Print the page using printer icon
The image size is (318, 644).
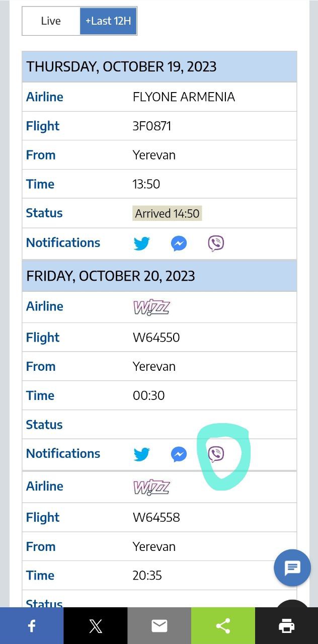click(x=286, y=626)
